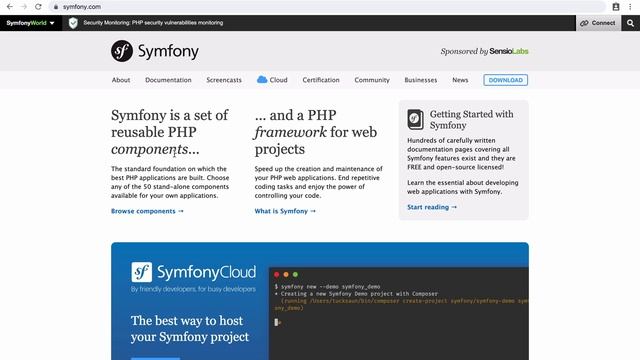Click the green terminal window dot
Viewport: 640px width, 360px height.
click(295, 275)
